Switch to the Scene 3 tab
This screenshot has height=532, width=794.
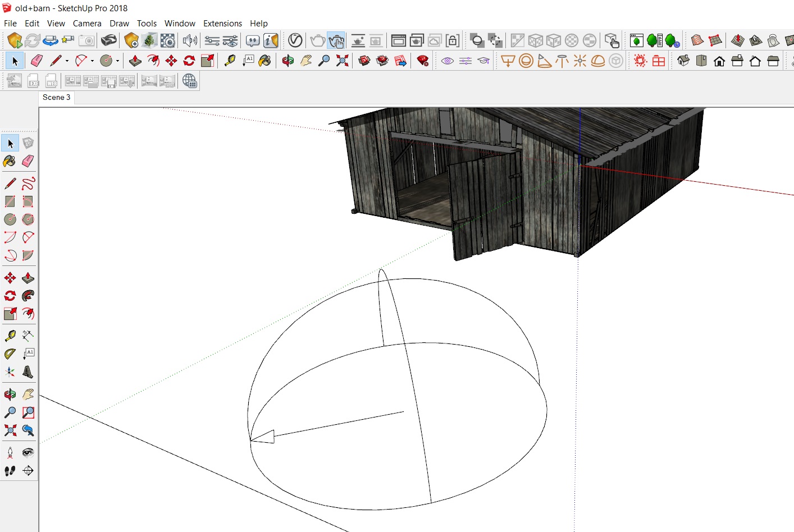tap(57, 98)
